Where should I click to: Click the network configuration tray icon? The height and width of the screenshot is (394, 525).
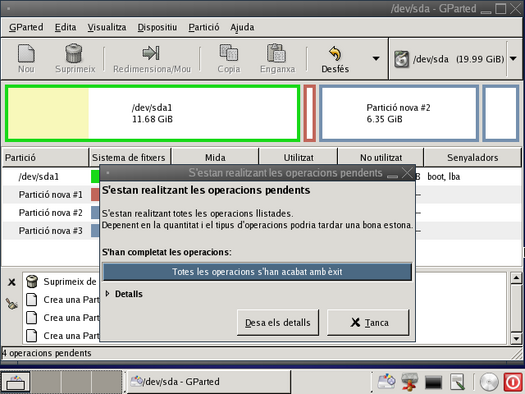tap(409, 382)
